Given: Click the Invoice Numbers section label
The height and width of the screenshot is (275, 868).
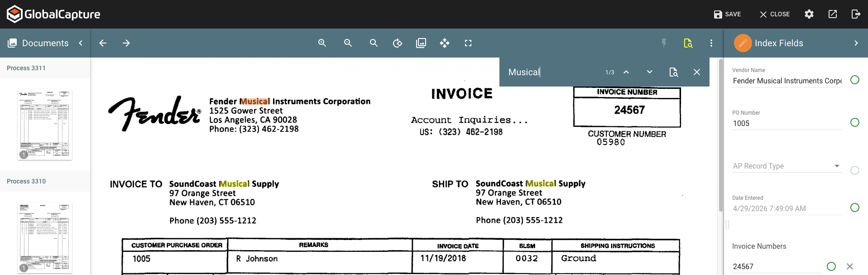Looking at the screenshot, I should pyautogui.click(x=759, y=246).
